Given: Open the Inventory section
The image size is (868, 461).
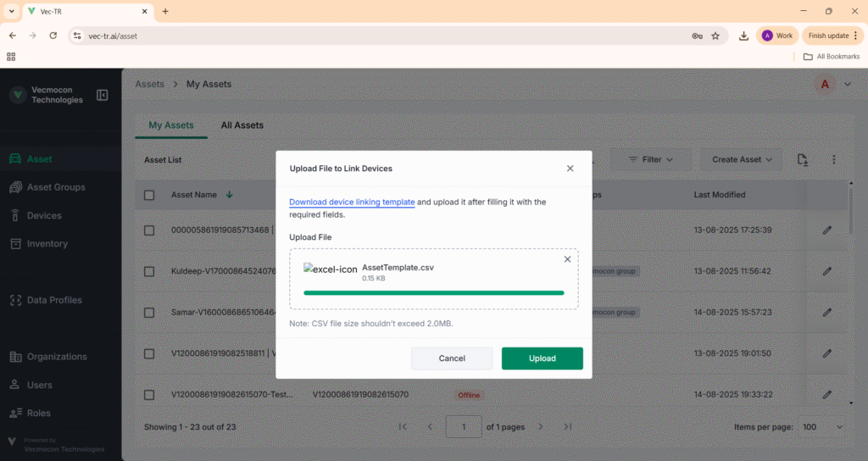Looking at the screenshot, I should coord(47,244).
